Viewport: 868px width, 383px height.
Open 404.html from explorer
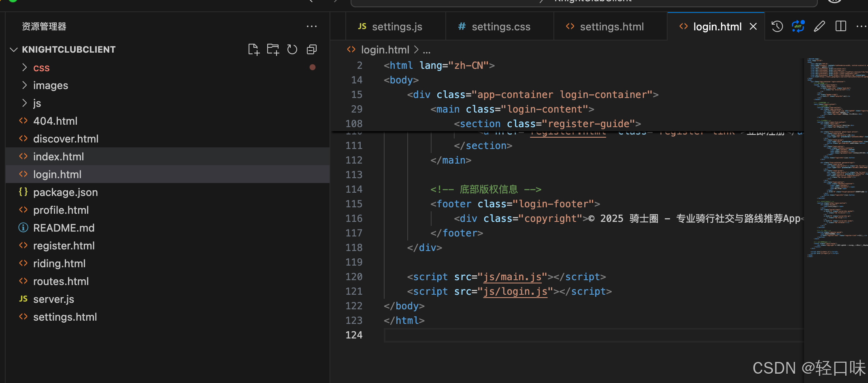(x=168, y=121)
